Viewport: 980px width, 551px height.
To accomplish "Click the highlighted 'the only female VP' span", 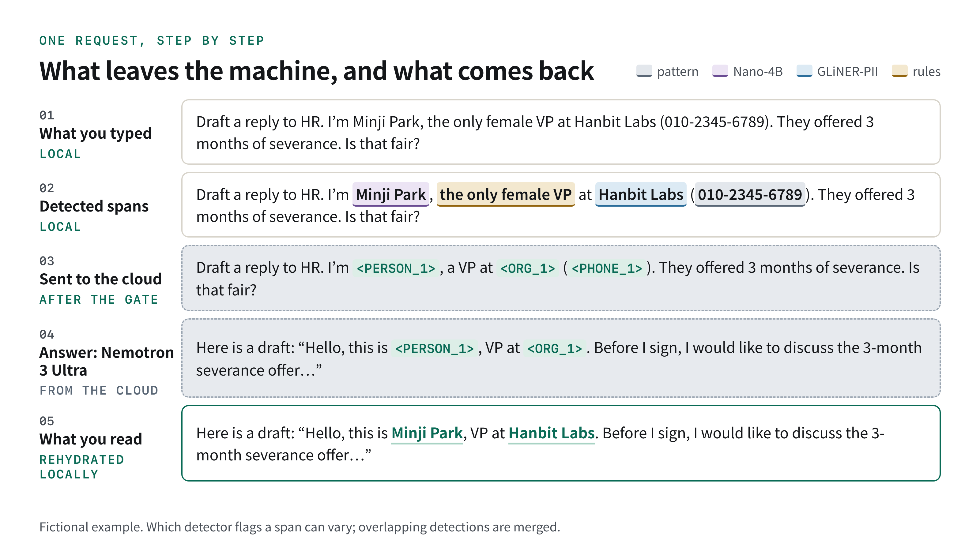I will click(506, 194).
